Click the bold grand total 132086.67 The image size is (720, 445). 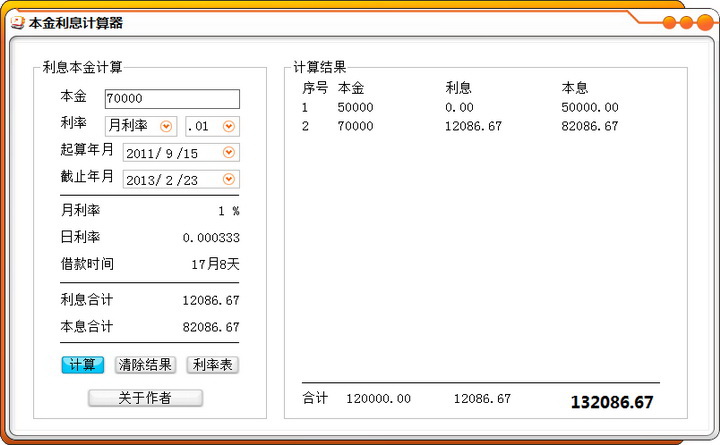coord(612,402)
